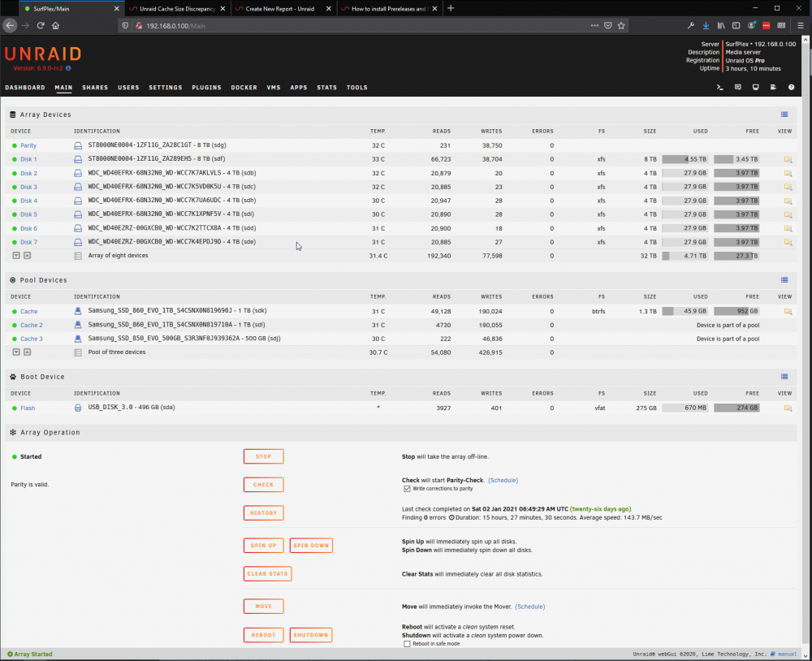The width and height of the screenshot is (812, 661).
Task: Click the page vertical scrollbar
Action: coord(806,342)
